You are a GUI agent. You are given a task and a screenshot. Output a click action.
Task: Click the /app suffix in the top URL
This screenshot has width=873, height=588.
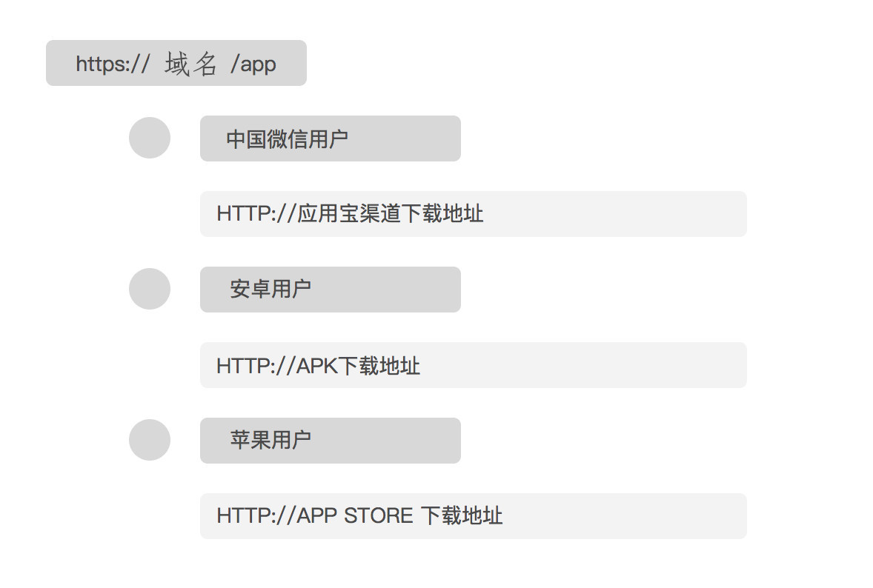coord(253,64)
